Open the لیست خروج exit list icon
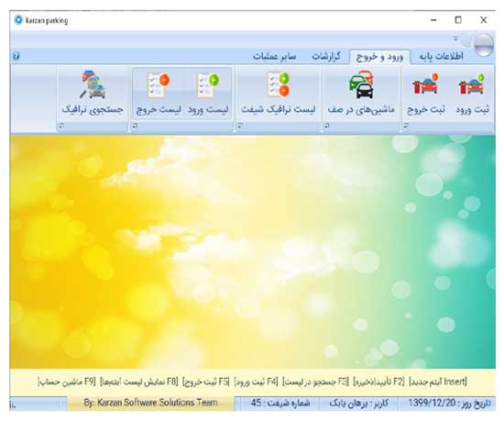The image size is (504, 422). (x=159, y=94)
